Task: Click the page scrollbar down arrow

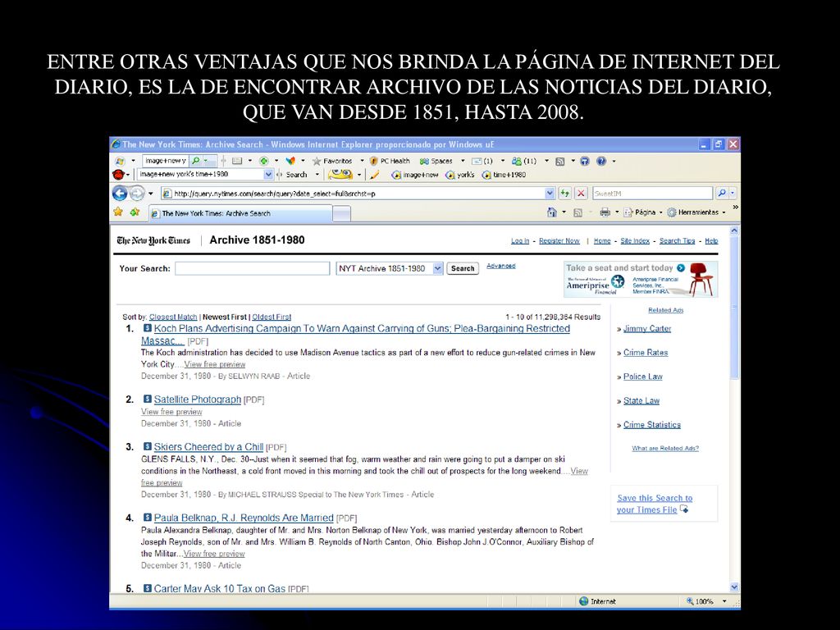Action: (734, 587)
